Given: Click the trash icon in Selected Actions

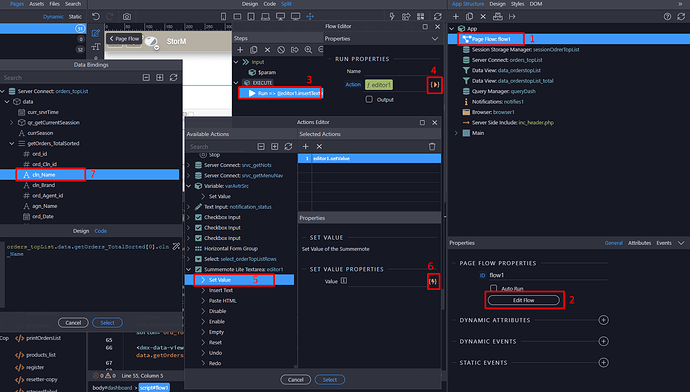Looking at the screenshot, I should pyautogui.click(x=432, y=147).
